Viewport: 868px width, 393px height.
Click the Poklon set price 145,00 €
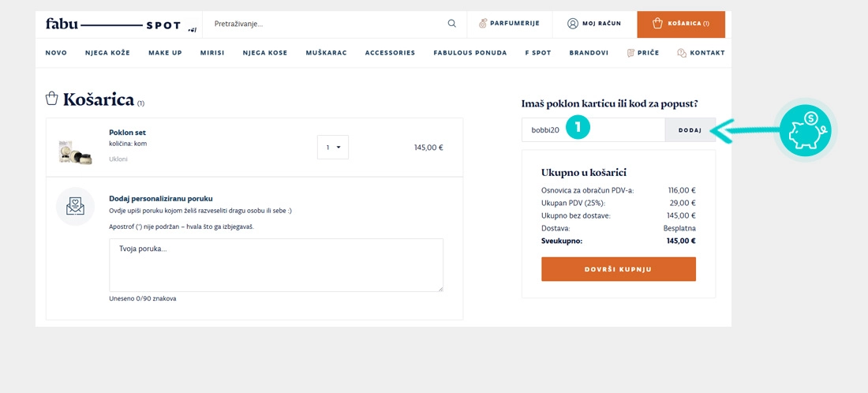(428, 148)
